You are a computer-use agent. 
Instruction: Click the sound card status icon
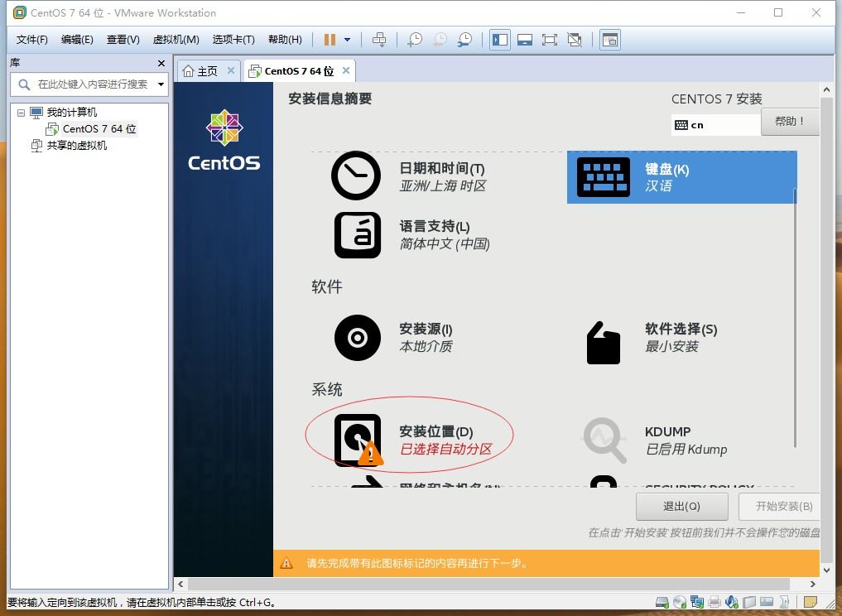tap(731, 602)
